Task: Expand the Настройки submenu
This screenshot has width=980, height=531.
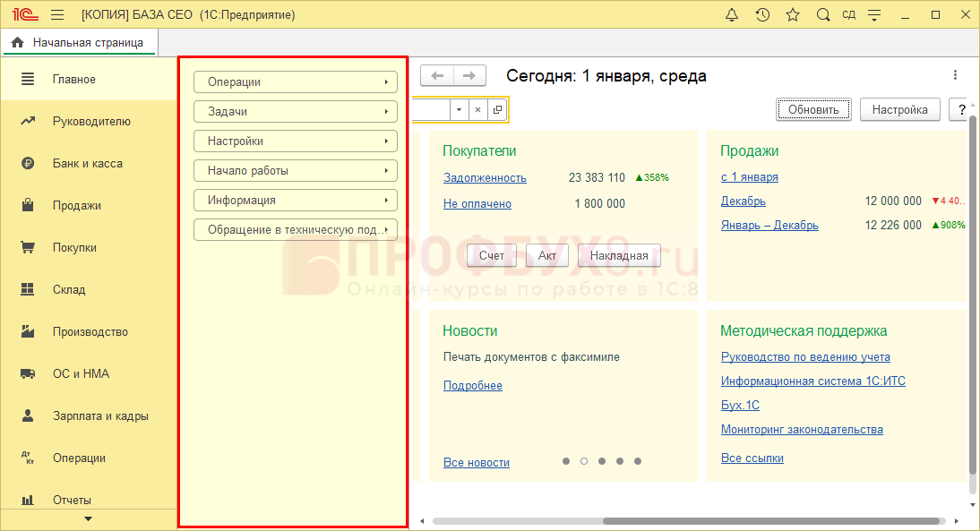Action: pyautogui.click(x=296, y=141)
